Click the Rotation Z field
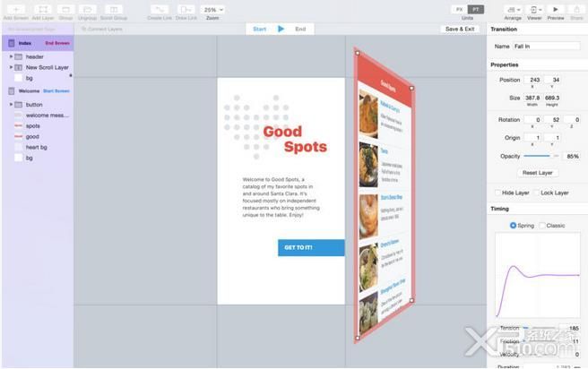Viewport: 588px width, 369px height. click(572, 119)
